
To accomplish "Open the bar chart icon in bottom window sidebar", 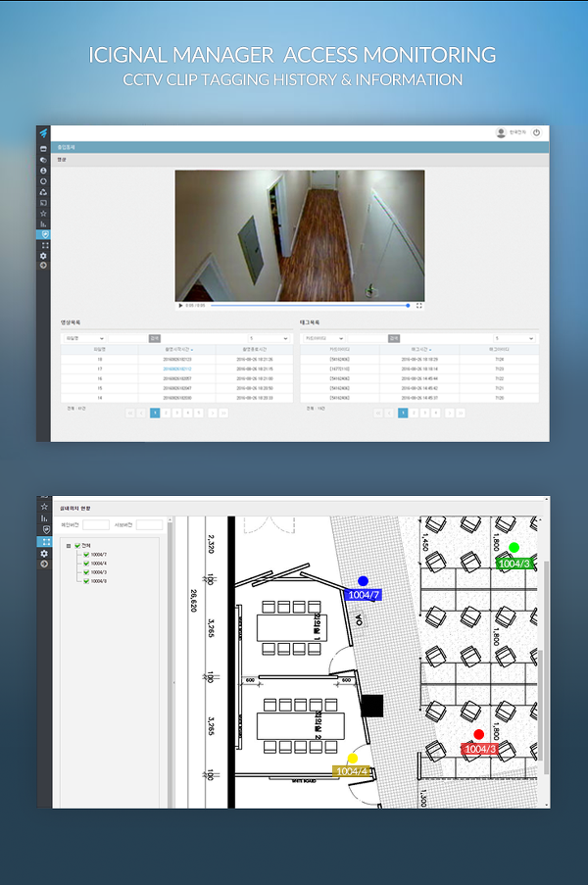I will (x=44, y=517).
